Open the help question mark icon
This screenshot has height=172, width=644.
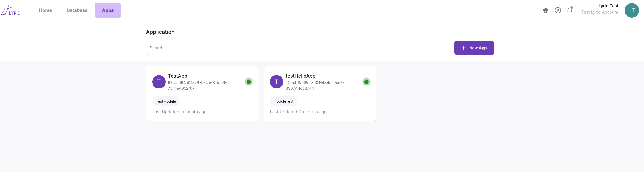pos(558,10)
